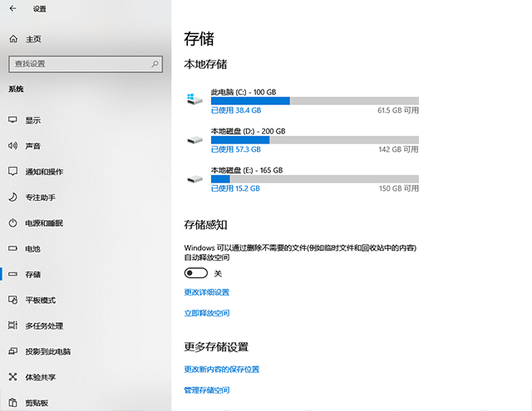The height and width of the screenshot is (411, 532).
Task: Click the 显示 monitor icon
Action: pyautogui.click(x=13, y=120)
